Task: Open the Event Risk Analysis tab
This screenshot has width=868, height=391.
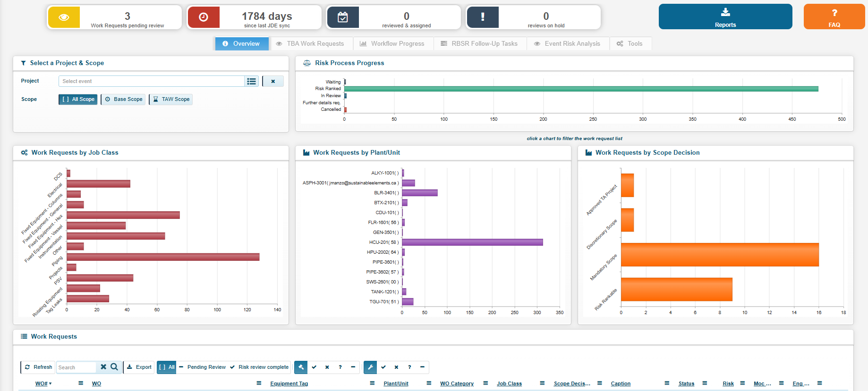Action: click(567, 44)
